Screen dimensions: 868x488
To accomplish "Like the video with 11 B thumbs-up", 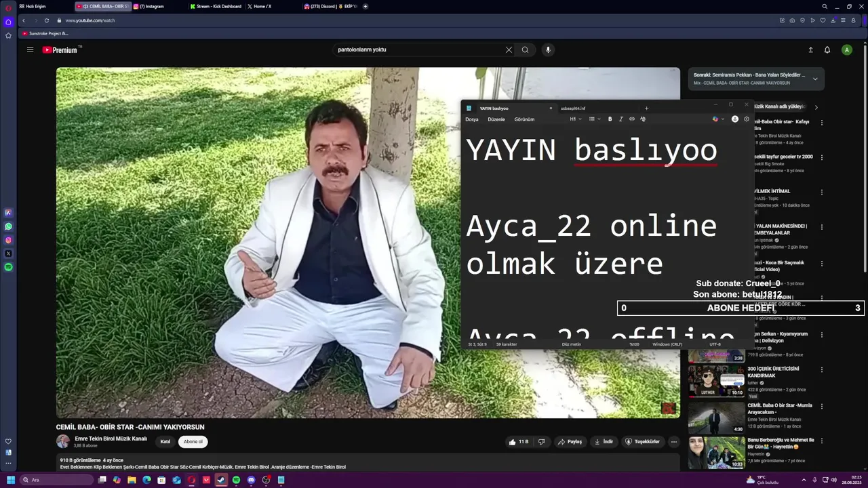I will (519, 442).
